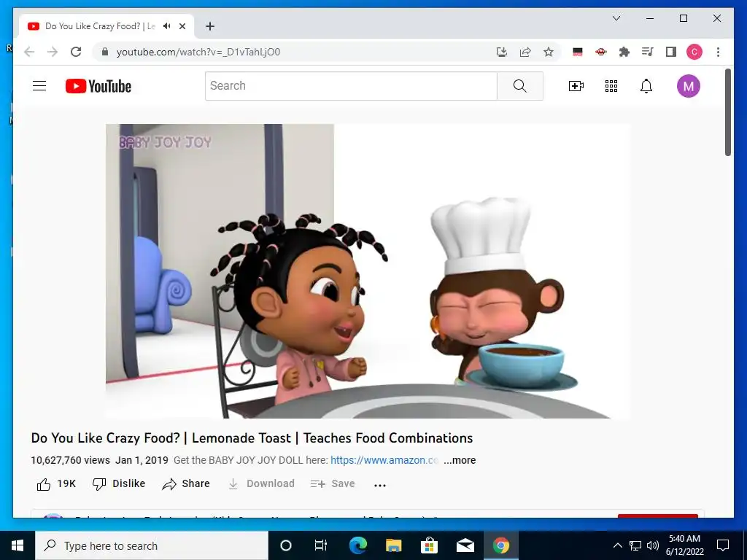Dislike the video
The image size is (747, 560).
pos(119,484)
